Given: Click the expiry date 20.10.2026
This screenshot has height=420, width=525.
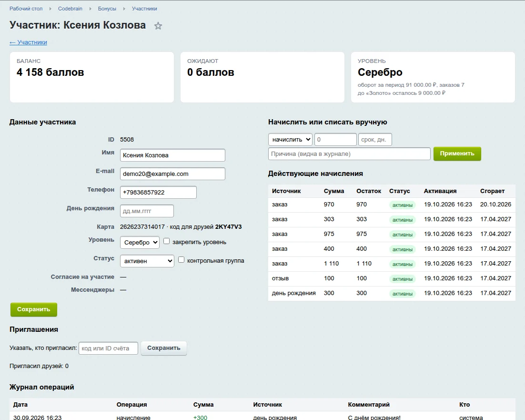Looking at the screenshot, I should tap(495, 205).
